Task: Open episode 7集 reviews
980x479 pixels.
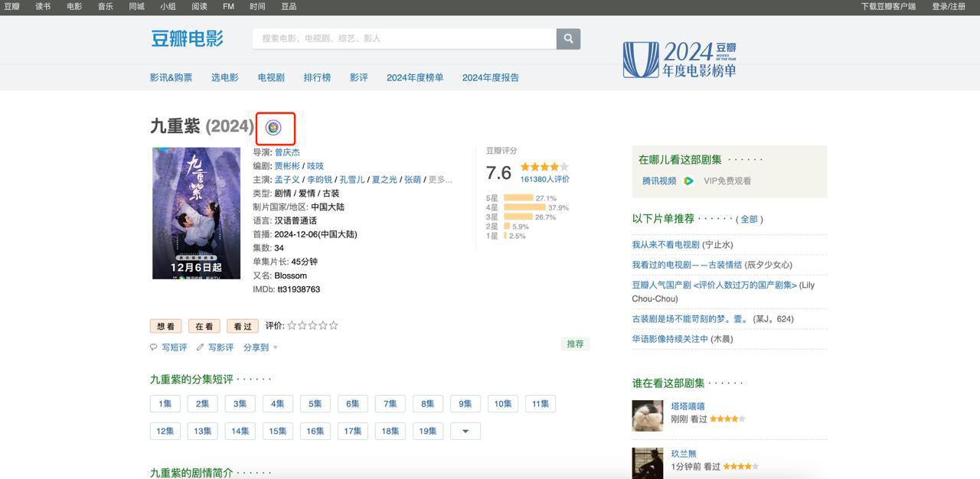Action: [390, 404]
